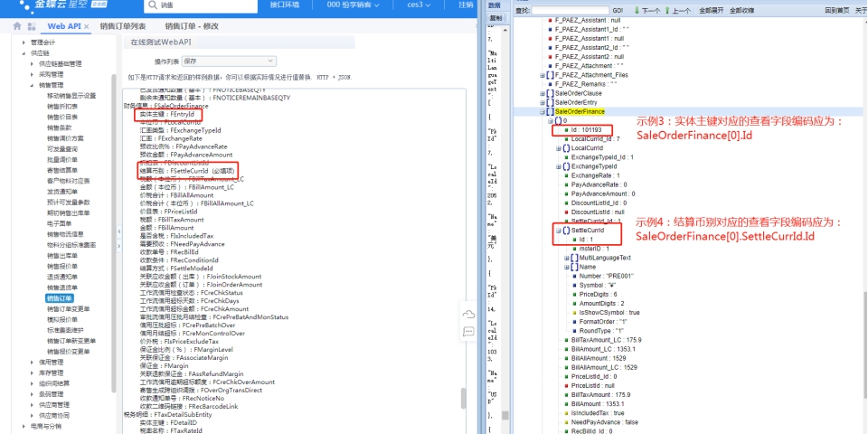Collapse the SaleOrderFinance JSON node
Screen dimensions: 868x434
[x=542, y=111]
